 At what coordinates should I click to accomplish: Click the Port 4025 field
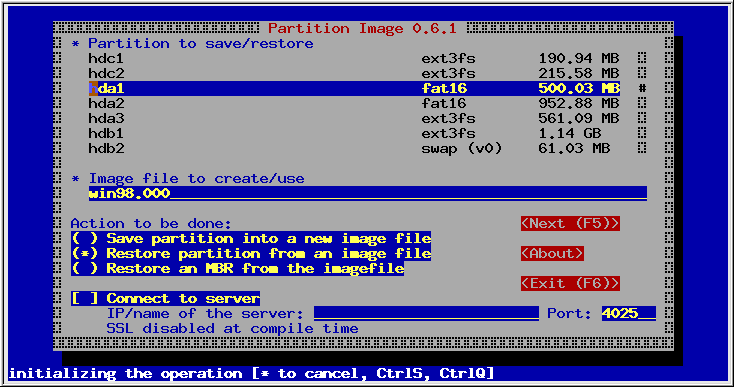[629, 313]
